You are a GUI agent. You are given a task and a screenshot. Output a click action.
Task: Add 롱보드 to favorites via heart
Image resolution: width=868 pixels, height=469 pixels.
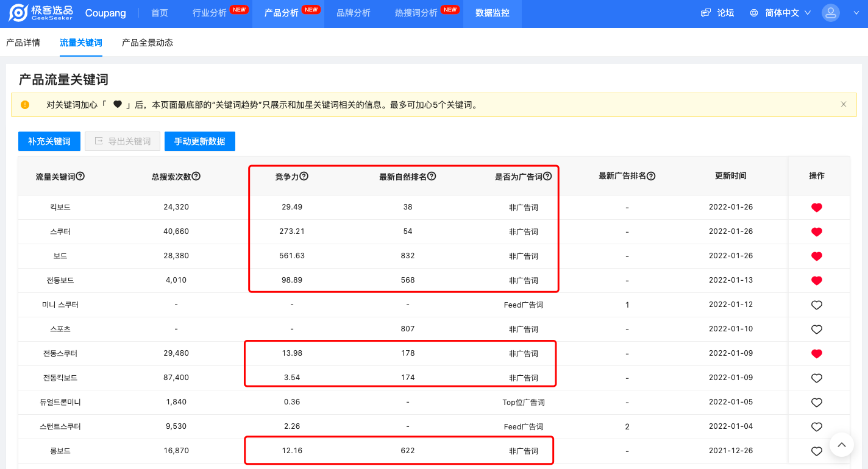pyautogui.click(x=817, y=451)
